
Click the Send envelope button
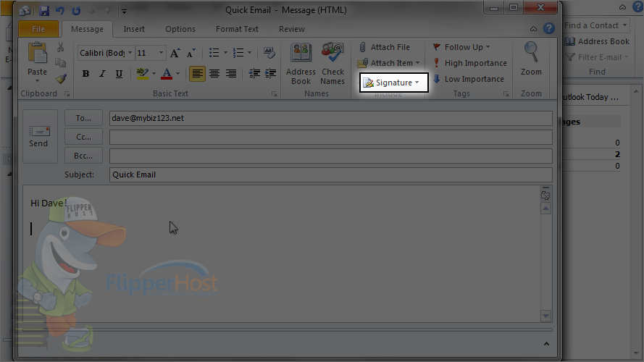[x=38, y=136]
